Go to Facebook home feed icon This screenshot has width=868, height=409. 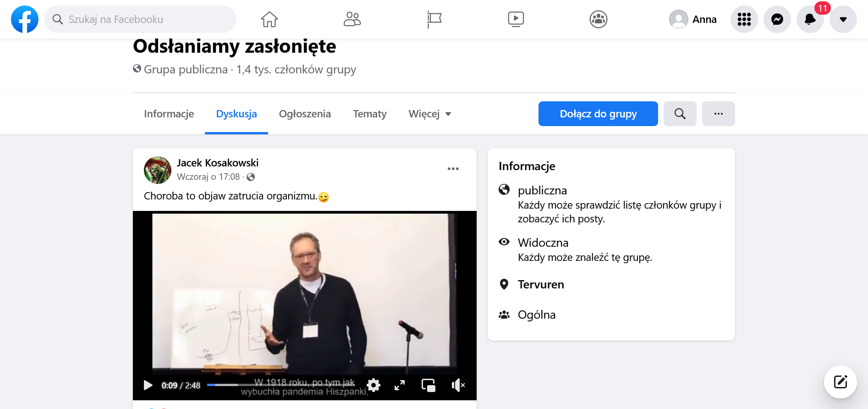(269, 19)
